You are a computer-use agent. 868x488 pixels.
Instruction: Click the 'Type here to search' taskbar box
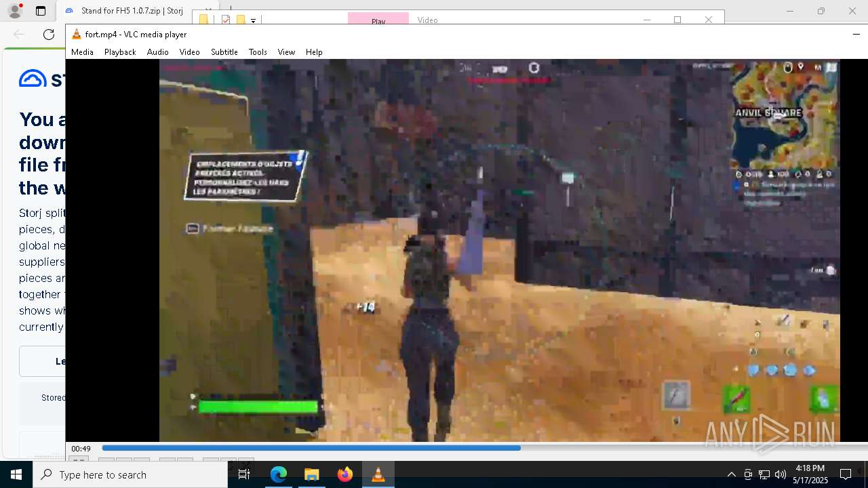(130, 474)
